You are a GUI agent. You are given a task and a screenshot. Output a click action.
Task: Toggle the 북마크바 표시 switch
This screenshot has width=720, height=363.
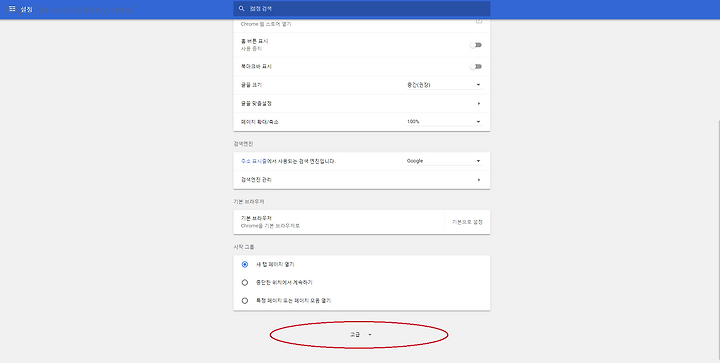point(476,67)
